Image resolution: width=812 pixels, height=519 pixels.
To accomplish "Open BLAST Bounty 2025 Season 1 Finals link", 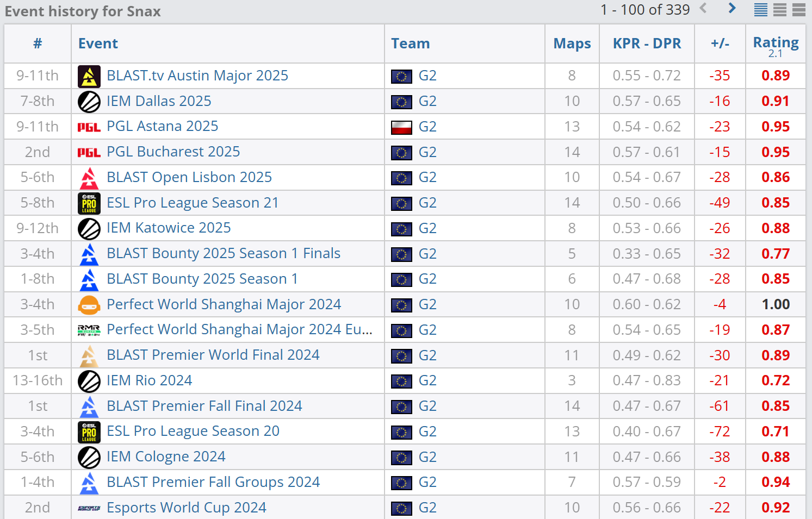I will pyautogui.click(x=224, y=253).
